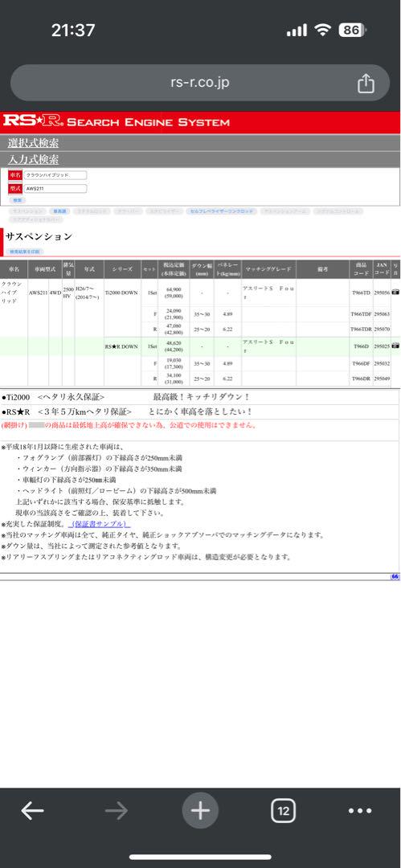Viewport: 401px width, 868px height.
Task: Open the browser three-dot menu
Action: coord(360,811)
